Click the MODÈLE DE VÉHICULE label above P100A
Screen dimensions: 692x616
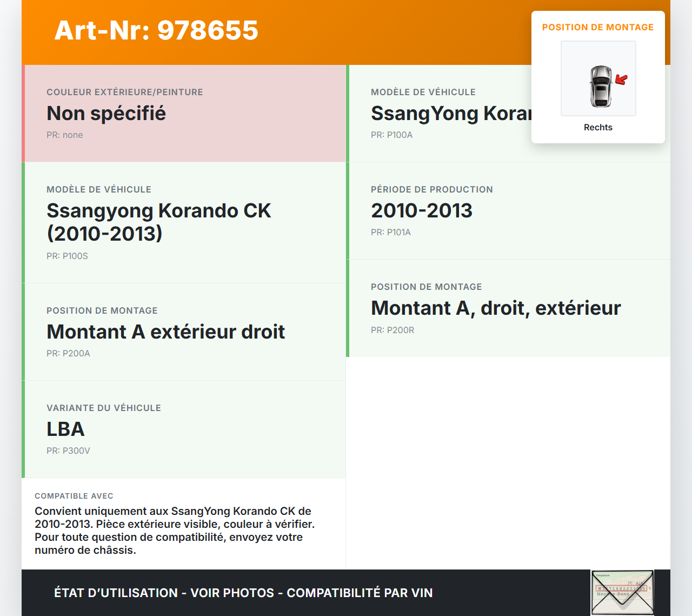point(423,92)
